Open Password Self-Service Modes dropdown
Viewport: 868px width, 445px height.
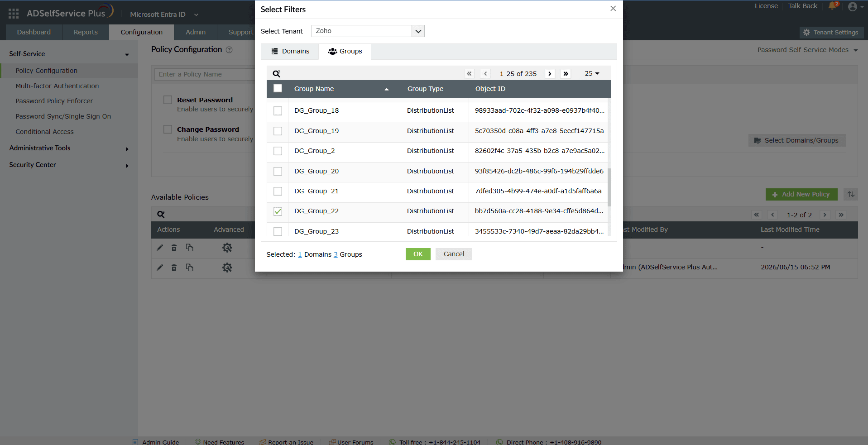(808, 50)
